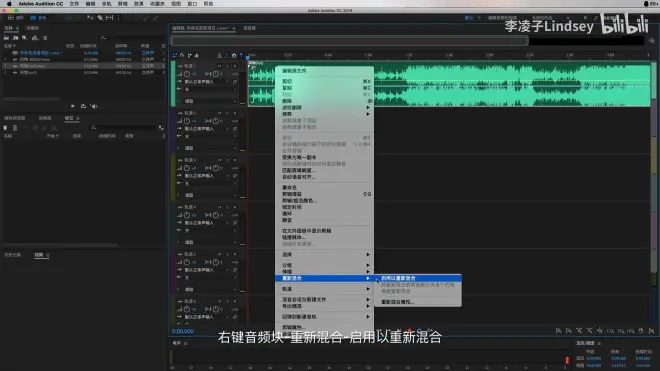660x371 pixels.
Task: Arm Track 6 for record
Action: (x=235, y=302)
